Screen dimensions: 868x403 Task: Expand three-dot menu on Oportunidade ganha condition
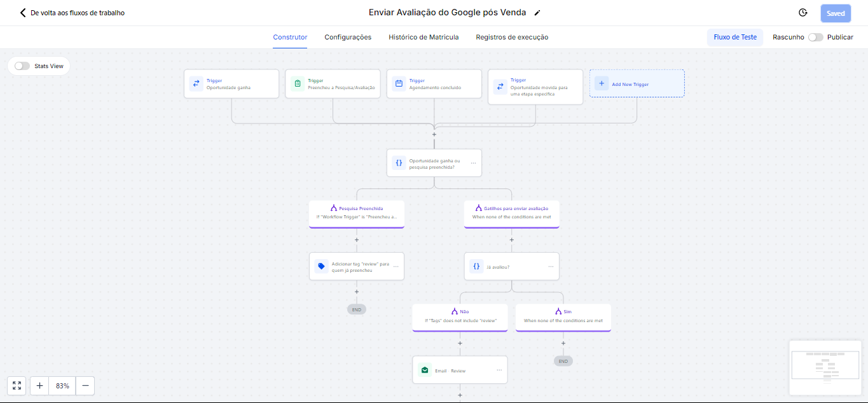[473, 163]
